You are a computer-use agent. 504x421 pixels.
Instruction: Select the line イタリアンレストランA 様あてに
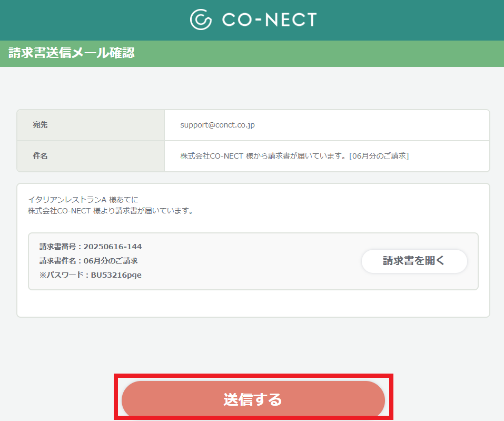tap(83, 200)
